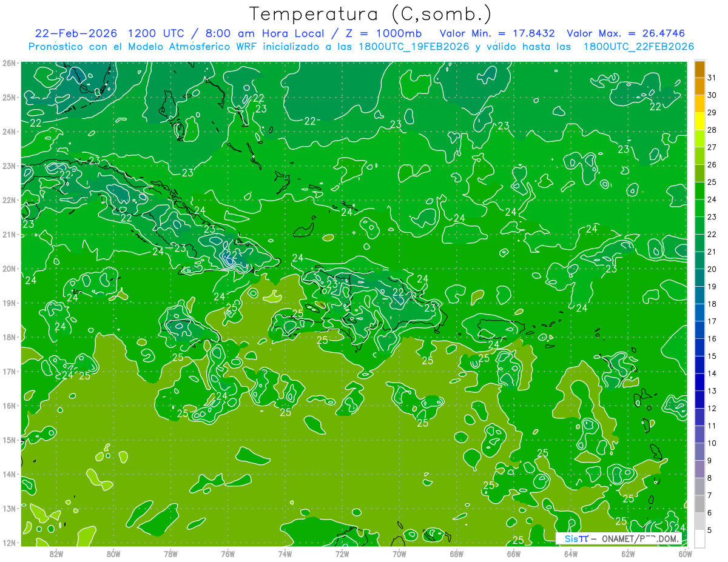Click the color legend value '31'
Screen dimensions: 728x562
click(x=712, y=78)
